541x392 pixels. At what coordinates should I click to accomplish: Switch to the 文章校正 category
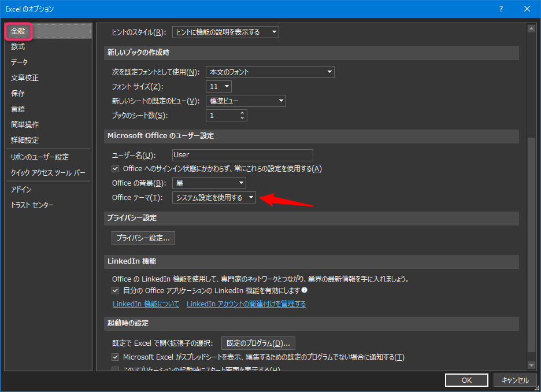click(49, 77)
